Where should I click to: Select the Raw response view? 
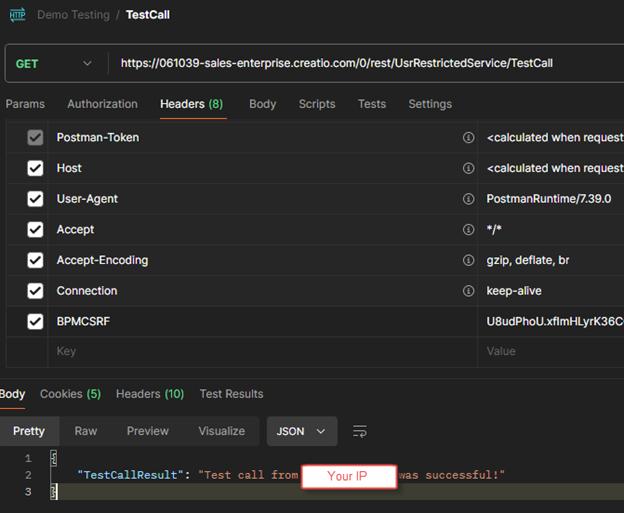tap(86, 431)
